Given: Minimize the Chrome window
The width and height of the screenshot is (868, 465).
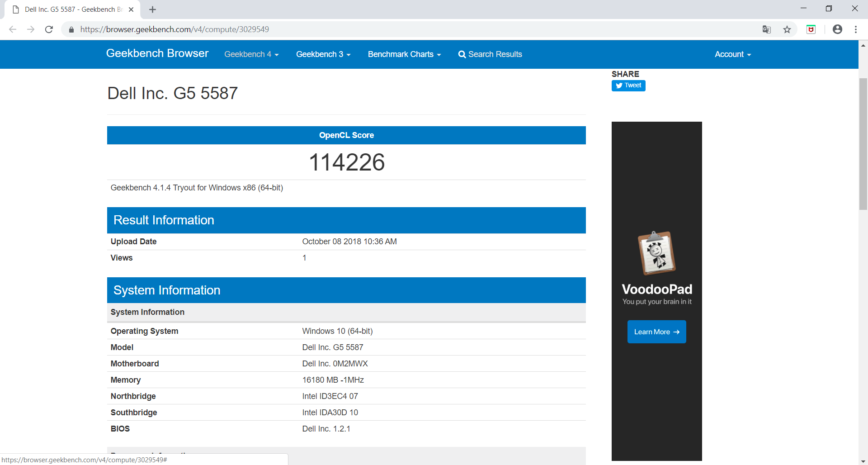Looking at the screenshot, I should (x=803, y=9).
